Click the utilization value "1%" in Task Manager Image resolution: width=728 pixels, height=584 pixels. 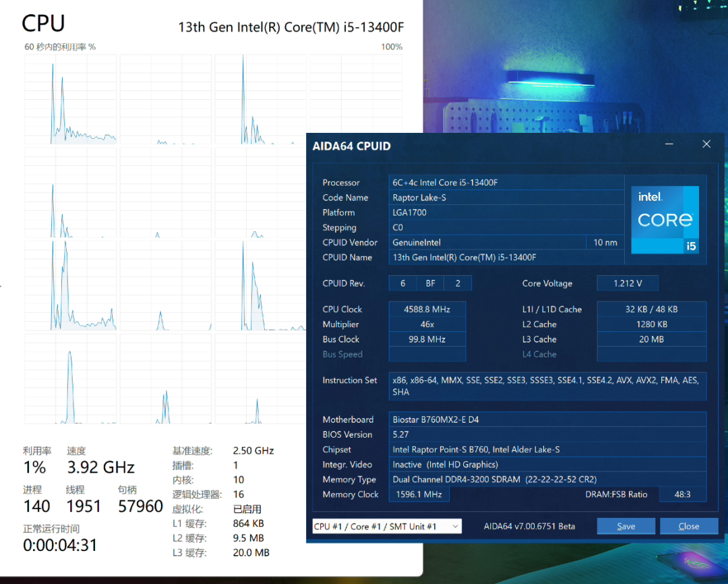coord(35,467)
